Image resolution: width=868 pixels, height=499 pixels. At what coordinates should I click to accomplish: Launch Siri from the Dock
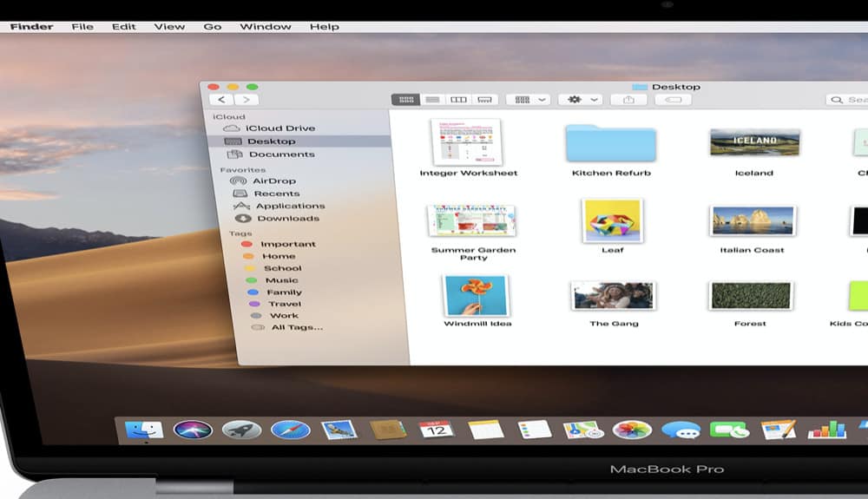point(193,430)
